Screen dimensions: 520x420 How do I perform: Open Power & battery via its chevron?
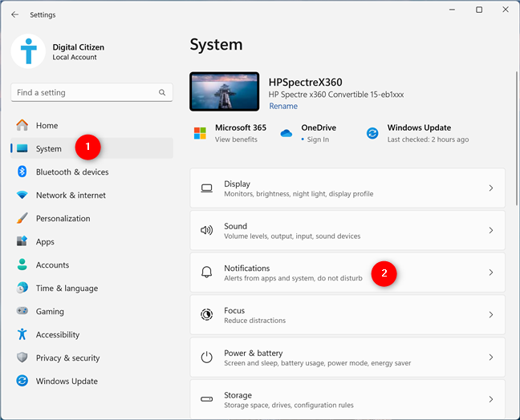point(491,357)
